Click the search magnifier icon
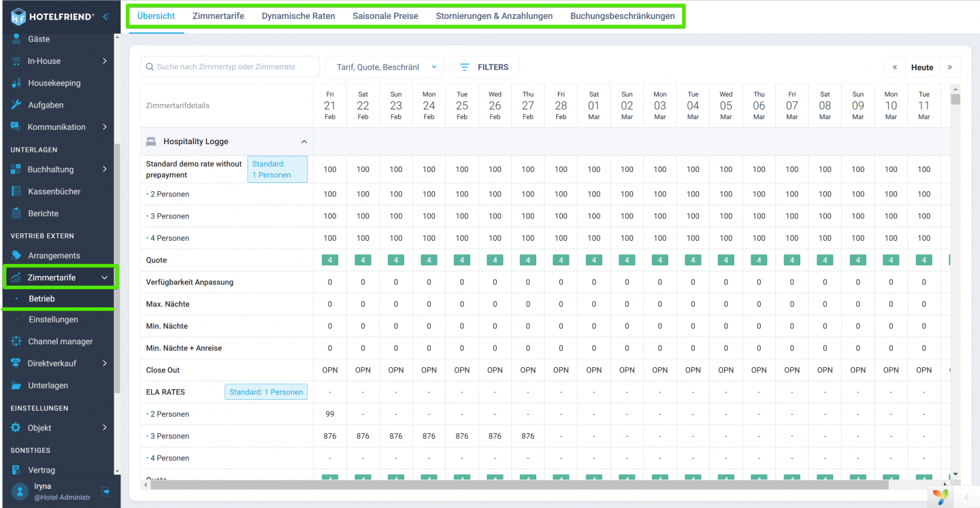This screenshot has width=980, height=508. coord(148,67)
